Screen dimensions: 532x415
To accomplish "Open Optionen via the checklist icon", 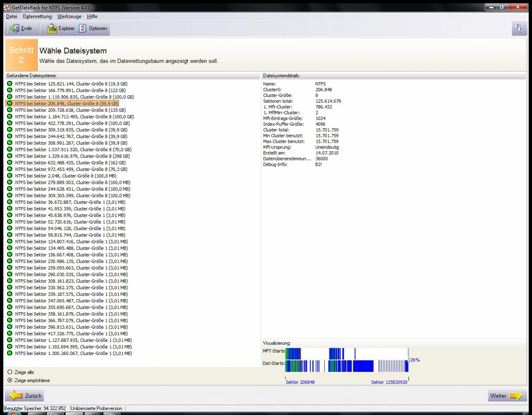I will (x=83, y=28).
